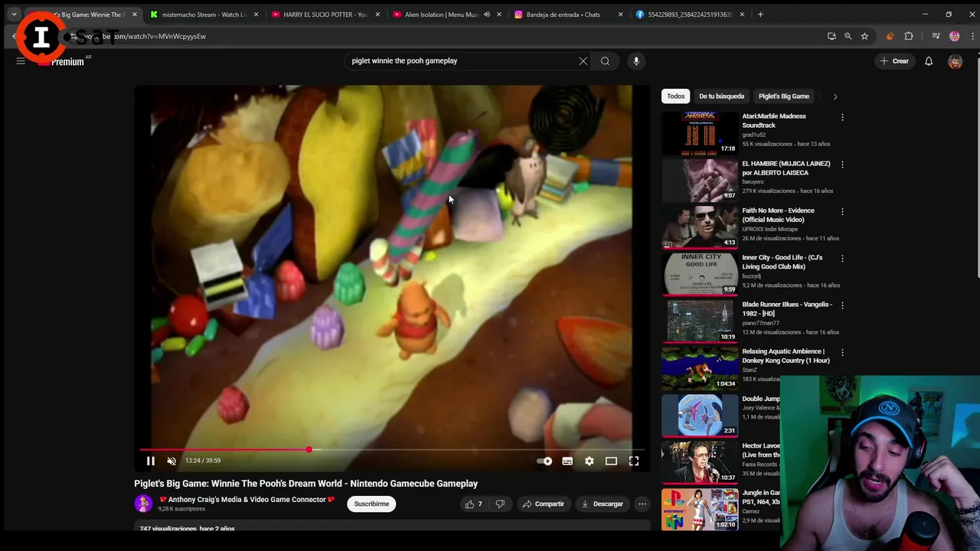Open options for Faith No More video
The height and width of the screenshot is (551, 980).
coord(842,211)
